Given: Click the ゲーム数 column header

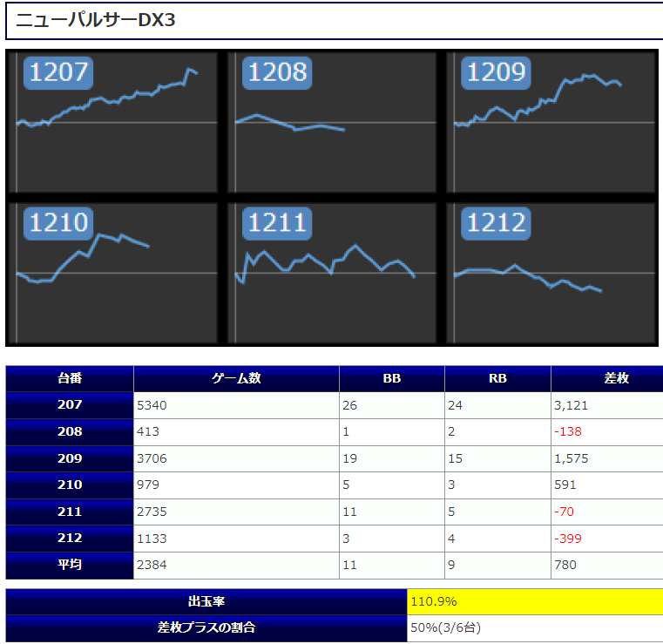Looking at the screenshot, I should point(236,378).
